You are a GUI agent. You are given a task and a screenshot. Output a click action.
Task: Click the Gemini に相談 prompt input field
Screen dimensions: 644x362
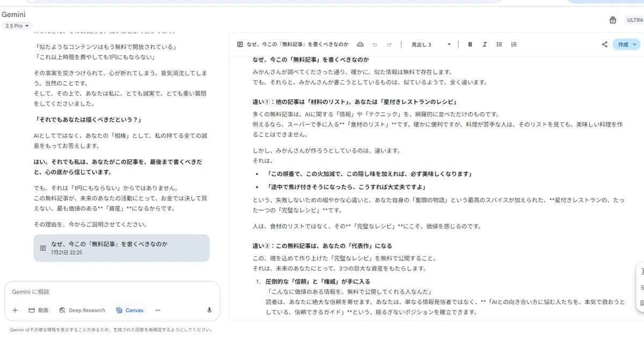(x=112, y=292)
